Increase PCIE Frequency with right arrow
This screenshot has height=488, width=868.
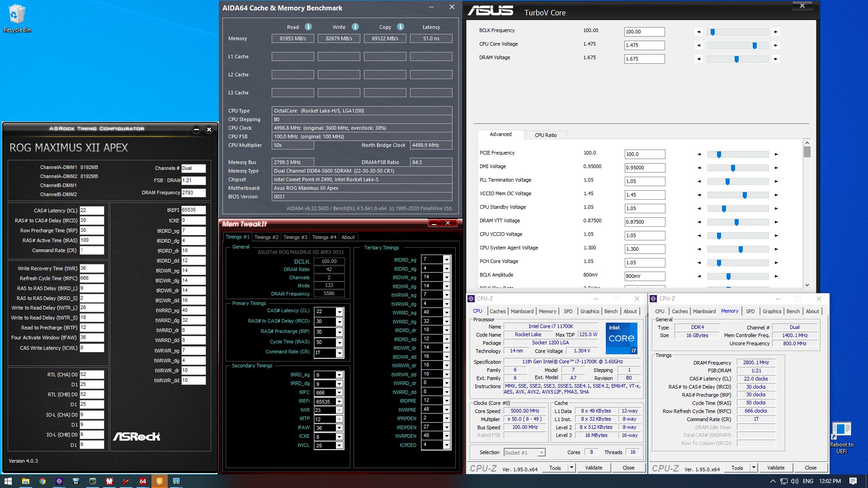(776, 154)
